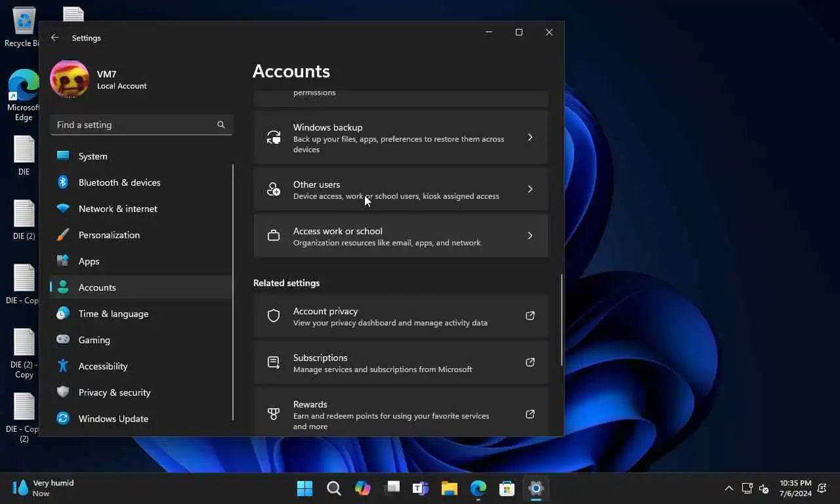Open Microsoft Store from the taskbar

(507, 488)
